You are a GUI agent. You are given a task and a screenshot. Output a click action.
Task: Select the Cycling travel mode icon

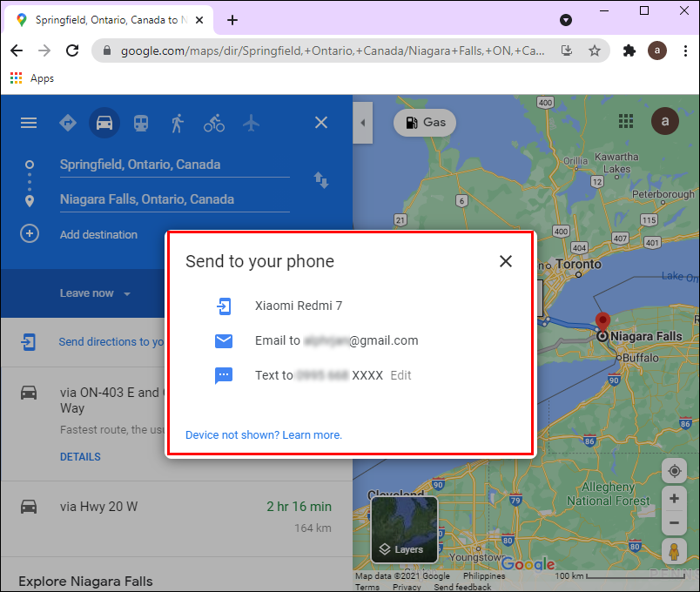coord(214,123)
